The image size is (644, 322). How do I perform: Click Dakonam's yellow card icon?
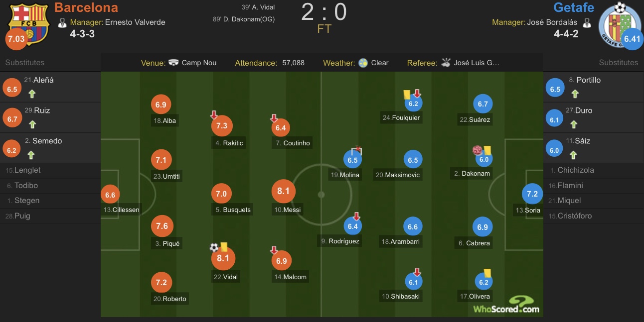pos(487,150)
